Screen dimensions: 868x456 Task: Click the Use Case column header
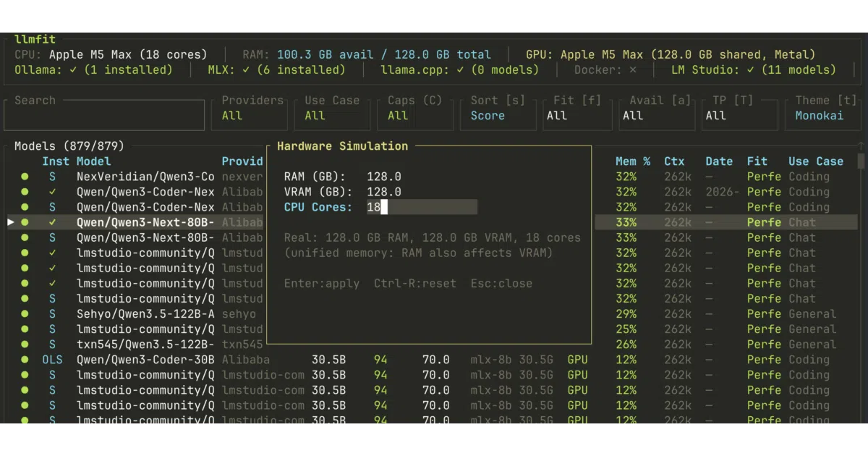click(x=816, y=161)
